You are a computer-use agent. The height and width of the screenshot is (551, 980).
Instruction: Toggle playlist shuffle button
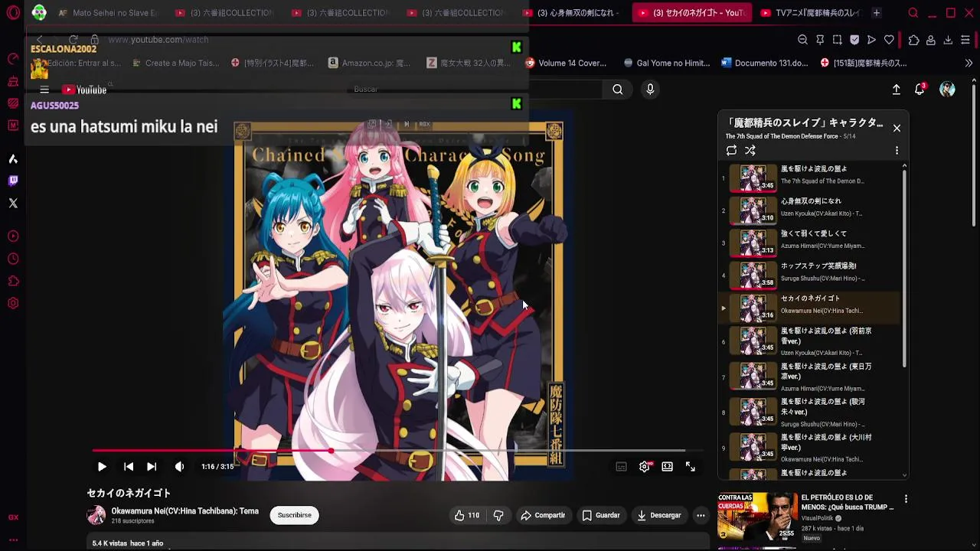point(750,151)
